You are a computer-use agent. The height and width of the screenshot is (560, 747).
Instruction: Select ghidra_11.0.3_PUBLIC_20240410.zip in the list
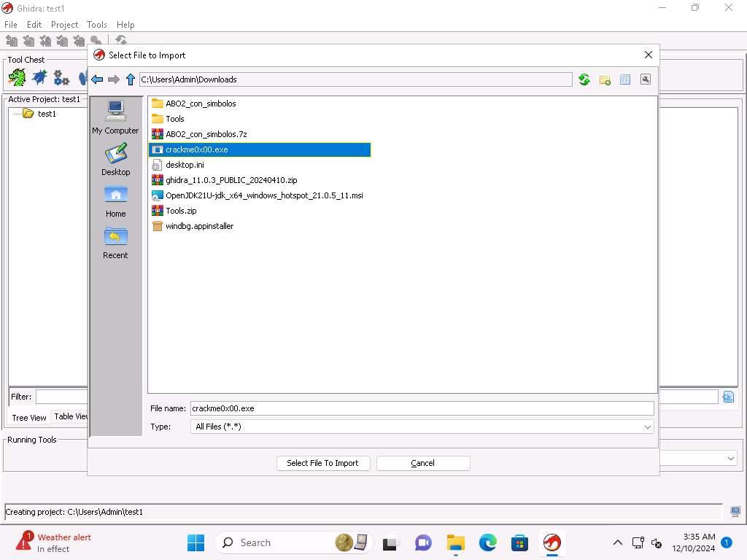[x=231, y=180]
